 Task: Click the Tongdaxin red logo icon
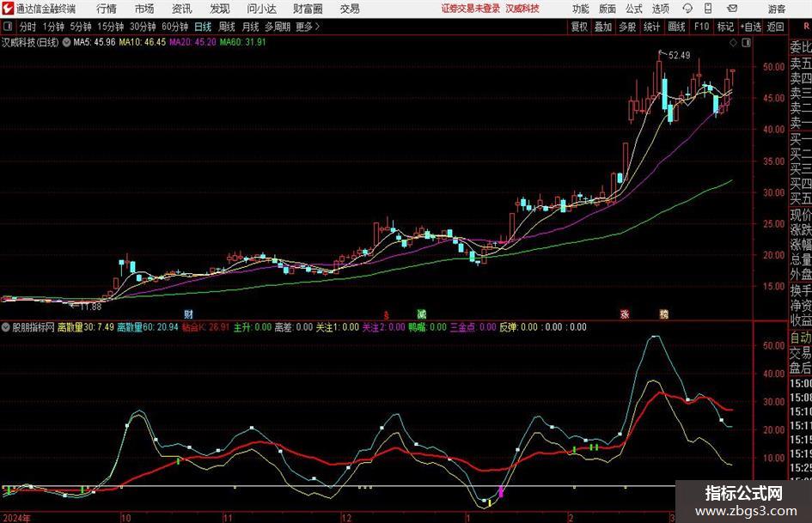click(7, 9)
